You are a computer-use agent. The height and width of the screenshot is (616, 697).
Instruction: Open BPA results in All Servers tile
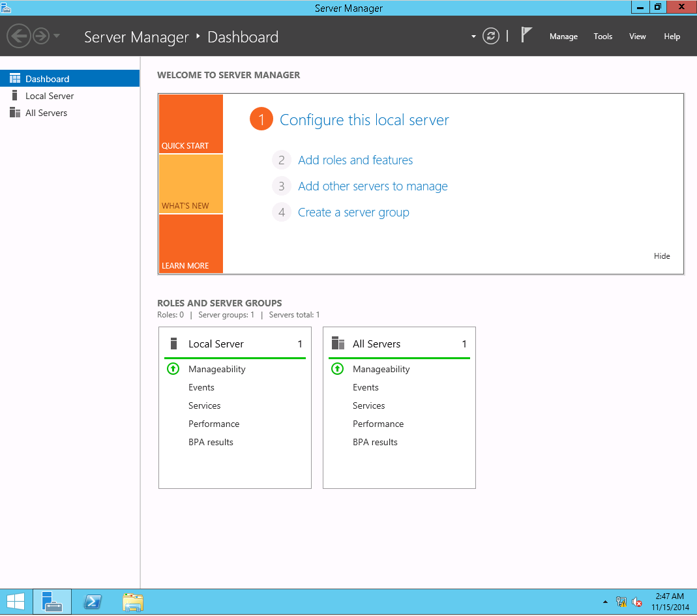click(375, 442)
